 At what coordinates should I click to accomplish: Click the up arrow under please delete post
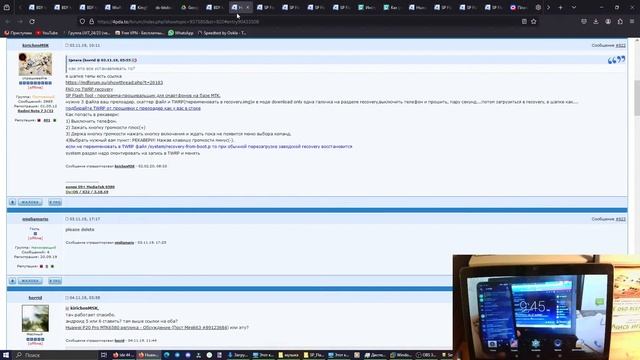[x=12, y=281]
